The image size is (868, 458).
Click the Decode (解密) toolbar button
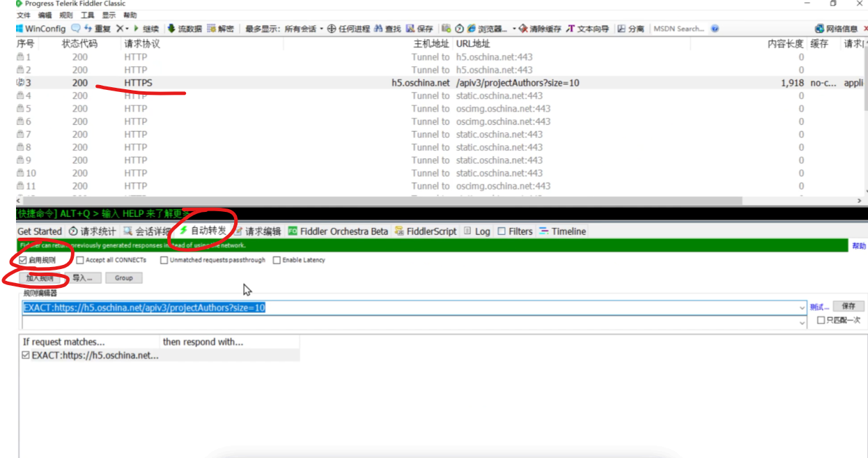point(220,29)
